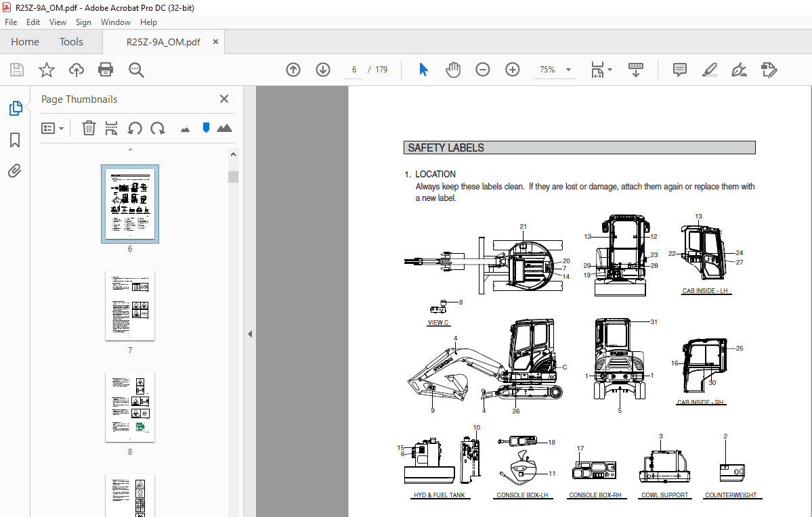Zoom in with plus button

[513, 69]
